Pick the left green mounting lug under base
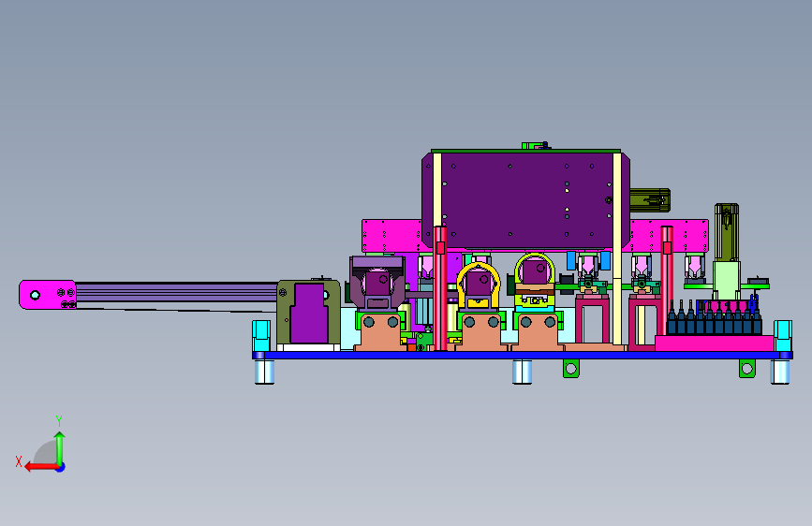Screen dimensions: 812x526 (x=571, y=368)
